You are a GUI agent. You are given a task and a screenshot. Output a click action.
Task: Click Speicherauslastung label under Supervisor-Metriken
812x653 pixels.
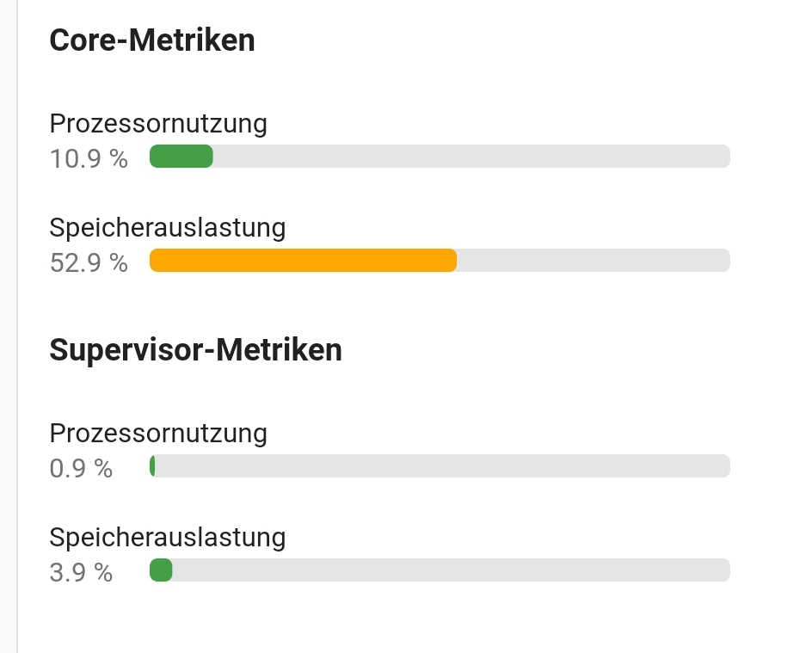point(168,538)
